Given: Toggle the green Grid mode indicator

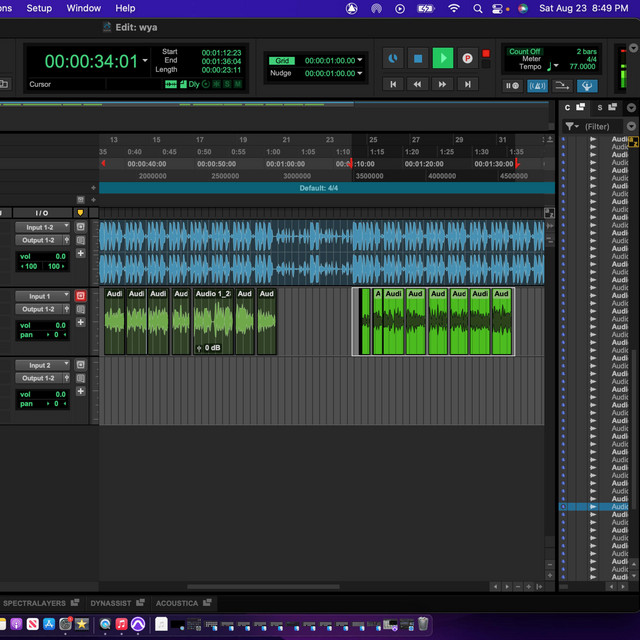Looking at the screenshot, I should (x=282, y=60).
